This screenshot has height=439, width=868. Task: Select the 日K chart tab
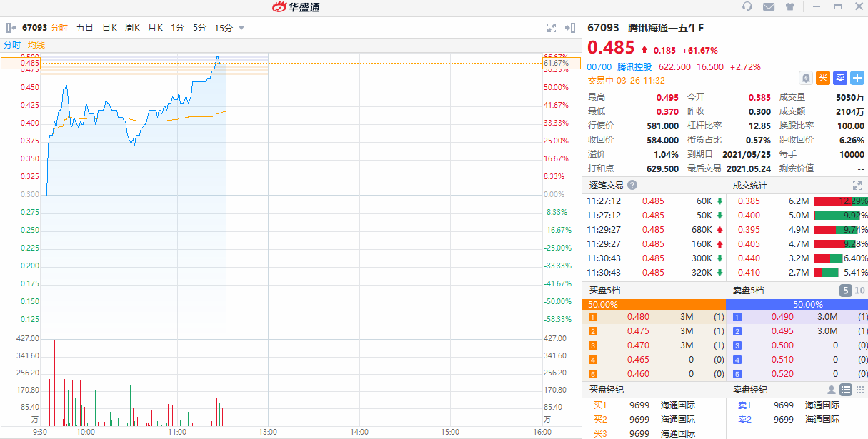tap(109, 28)
